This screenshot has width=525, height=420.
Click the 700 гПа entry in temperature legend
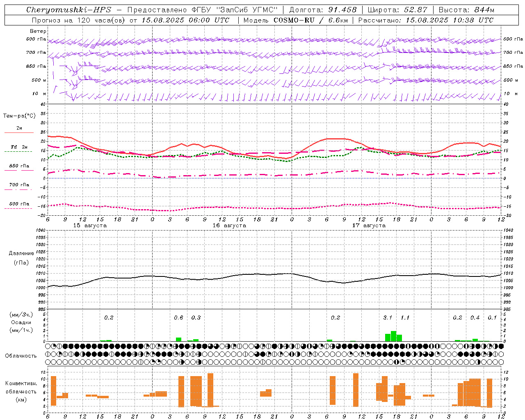(19, 185)
